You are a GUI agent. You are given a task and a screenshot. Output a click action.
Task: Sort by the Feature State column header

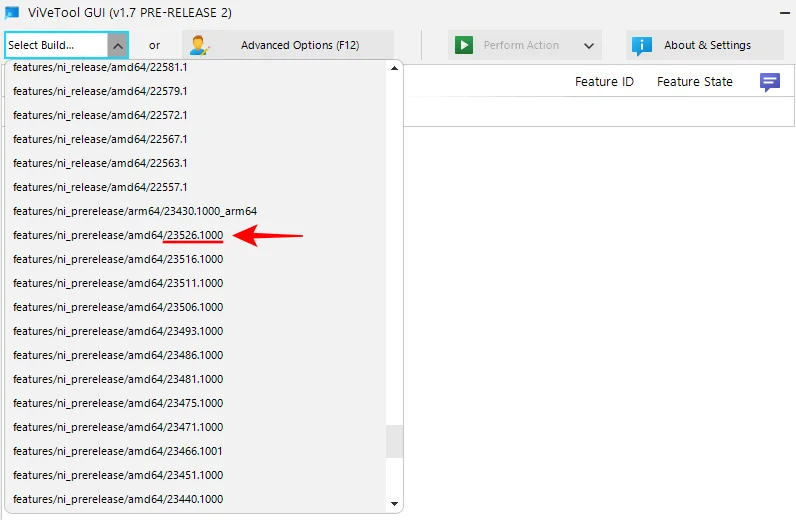point(694,82)
